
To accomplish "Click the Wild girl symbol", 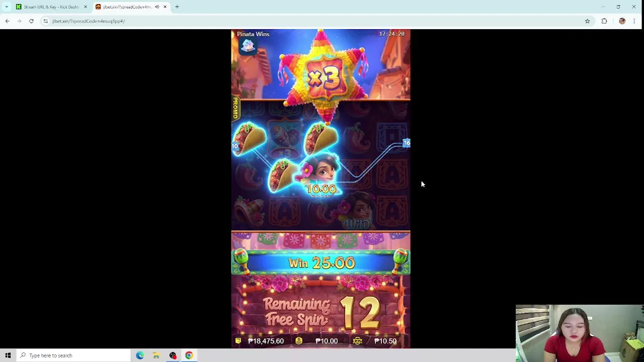I will (356, 211).
